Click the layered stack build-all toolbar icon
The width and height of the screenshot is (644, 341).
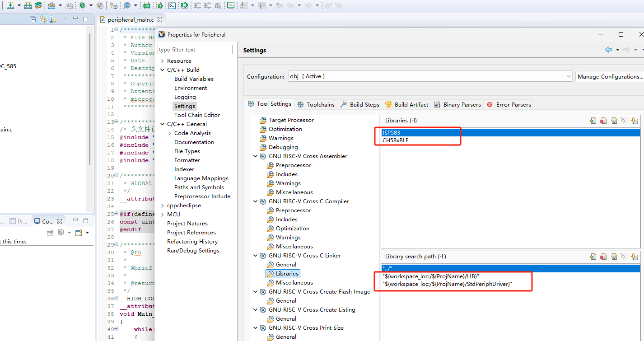[x=38, y=5]
